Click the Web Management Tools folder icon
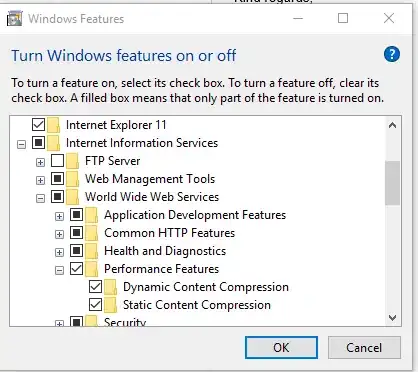Image resolution: width=418 pixels, height=372 pixels. [72, 179]
